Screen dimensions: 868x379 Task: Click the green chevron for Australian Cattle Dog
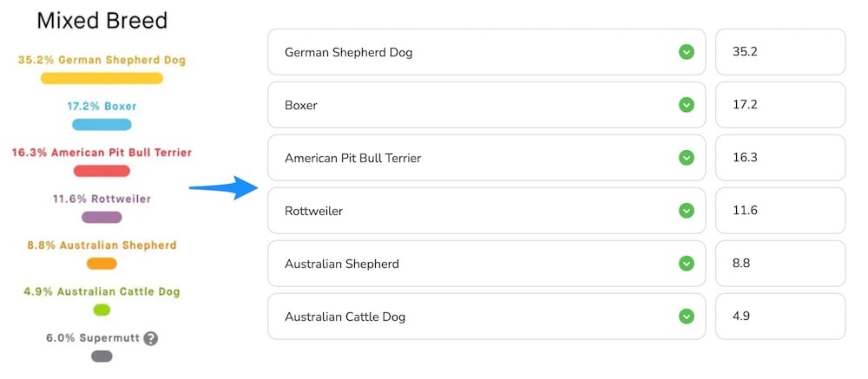click(x=687, y=317)
